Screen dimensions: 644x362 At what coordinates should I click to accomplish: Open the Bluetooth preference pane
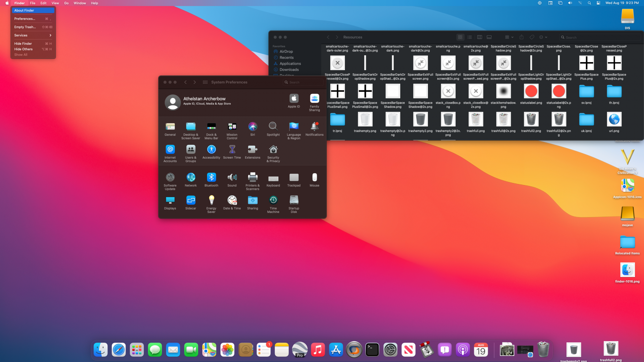coord(211,178)
